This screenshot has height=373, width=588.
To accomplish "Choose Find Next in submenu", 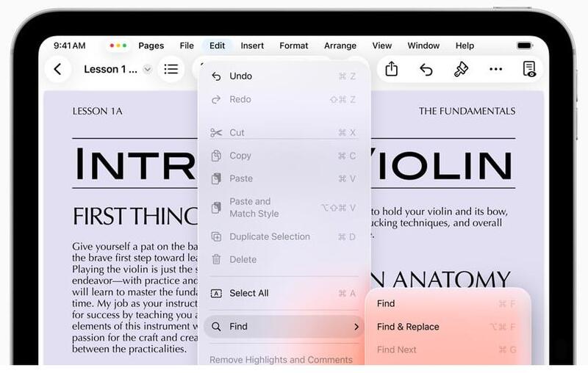I will tap(448, 350).
